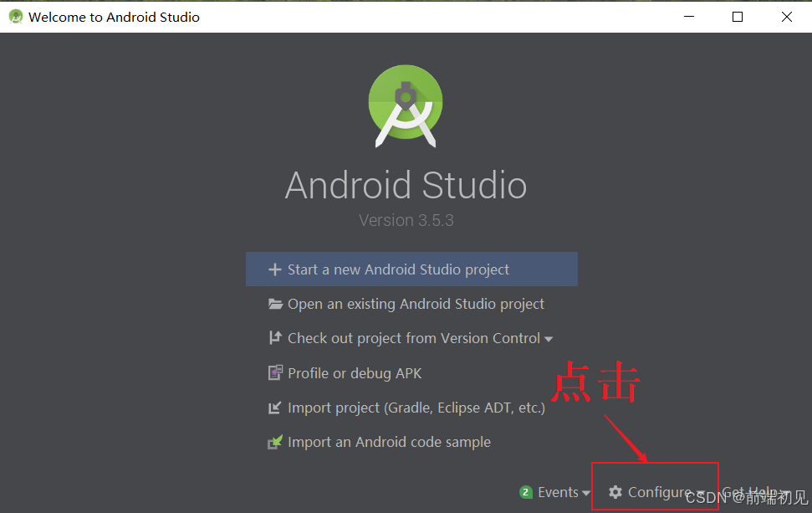Viewport: 812px width, 513px height.
Task: Close the Welcome to Android Studio window
Action: (x=787, y=17)
